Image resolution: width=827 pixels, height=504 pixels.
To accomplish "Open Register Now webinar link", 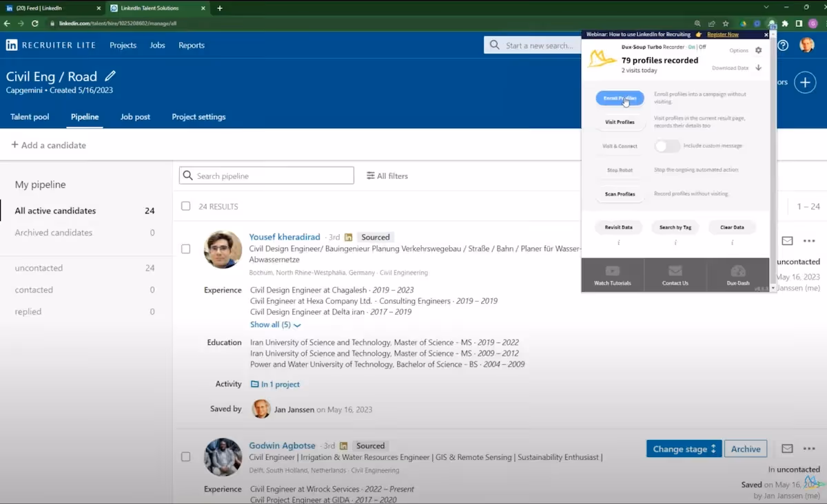I will point(722,34).
